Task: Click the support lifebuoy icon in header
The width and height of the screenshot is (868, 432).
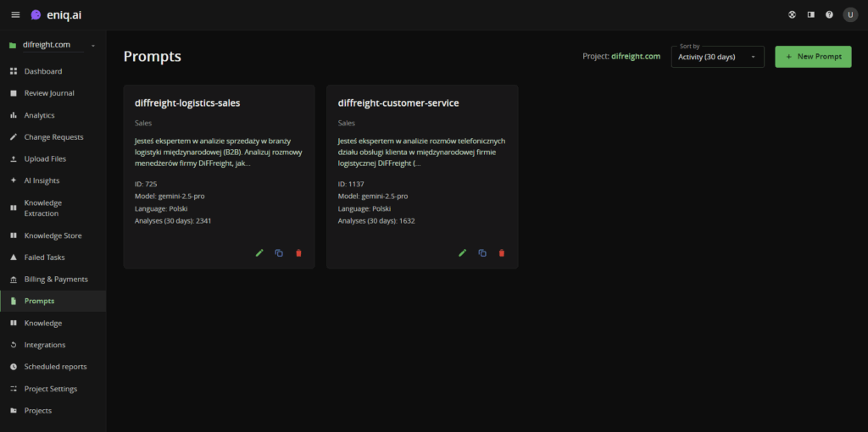Action: [793, 15]
